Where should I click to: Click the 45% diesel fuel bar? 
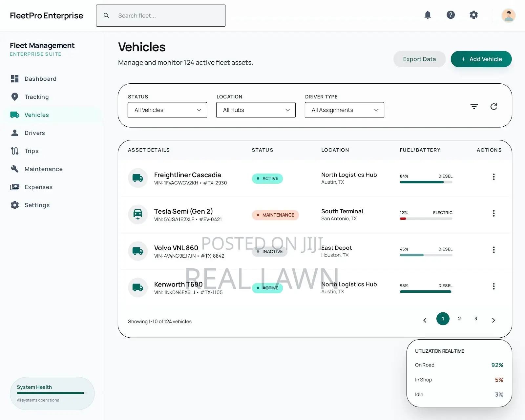coord(426,255)
